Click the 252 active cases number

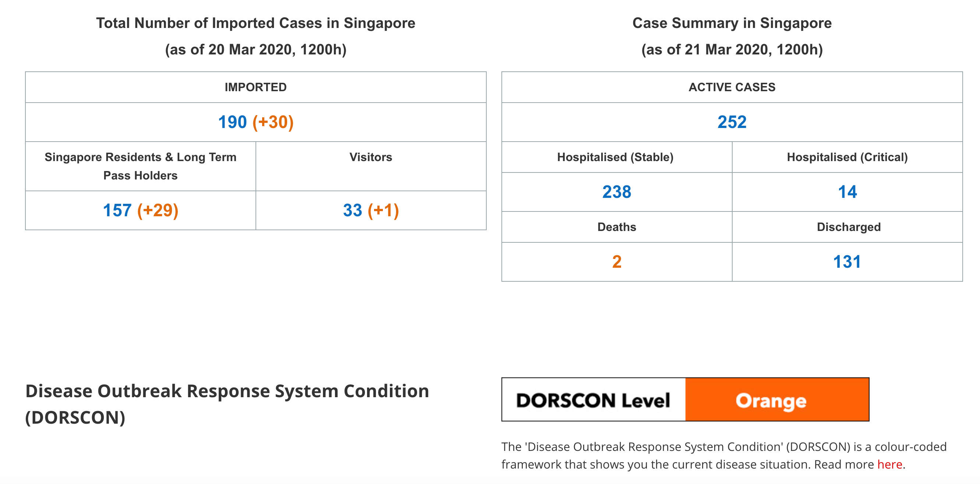click(732, 122)
